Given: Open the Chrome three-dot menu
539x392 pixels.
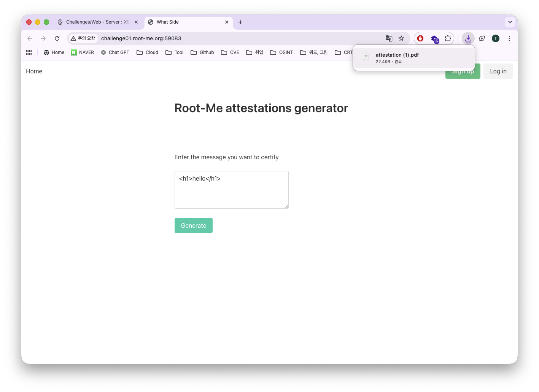Looking at the screenshot, I should point(509,38).
